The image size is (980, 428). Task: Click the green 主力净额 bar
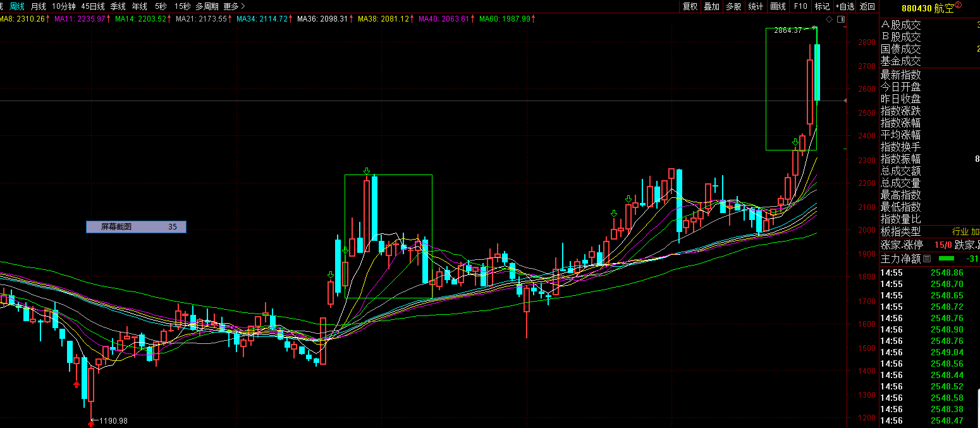click(946, 258)
